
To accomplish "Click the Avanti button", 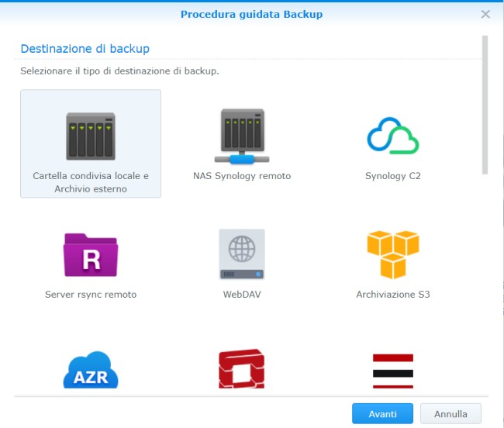I will click(382, 414).
